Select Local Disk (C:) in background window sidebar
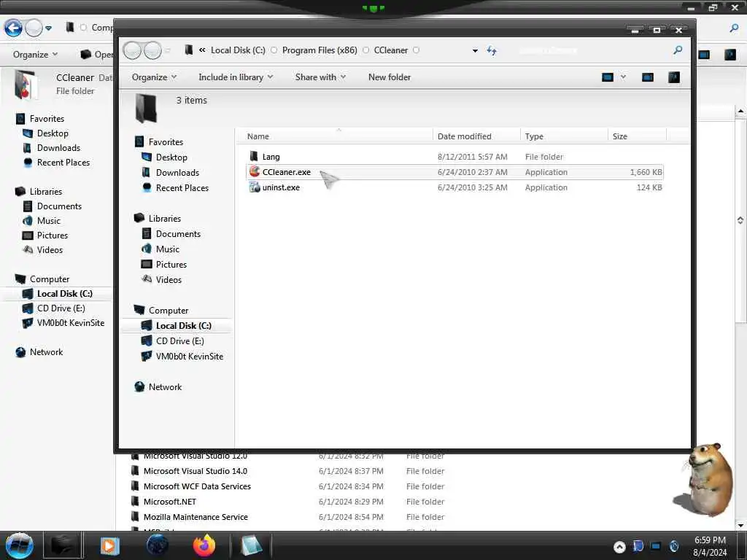 coord(64,293)
